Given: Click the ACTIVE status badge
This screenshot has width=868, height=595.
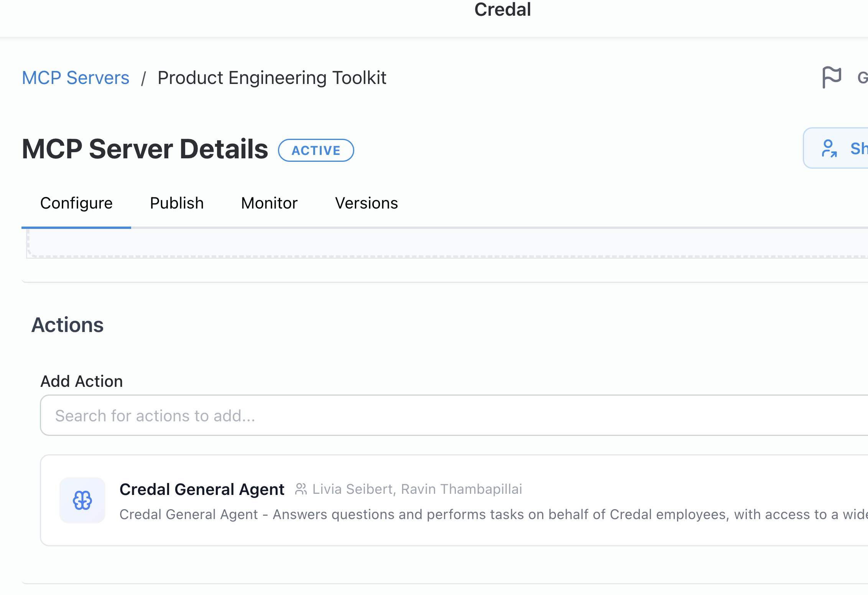Looking at the screenshot, I should pyautogui.click(x=316, y=150).
